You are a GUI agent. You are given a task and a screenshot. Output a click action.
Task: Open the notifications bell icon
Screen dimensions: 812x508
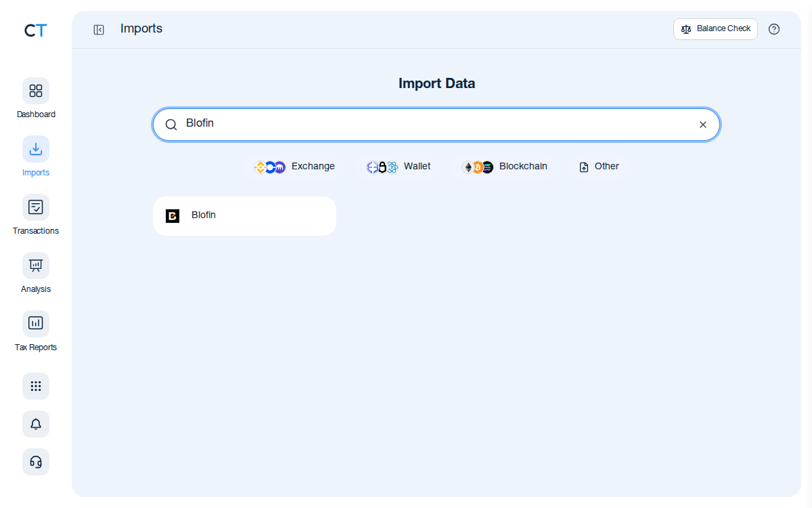(36, 424)
